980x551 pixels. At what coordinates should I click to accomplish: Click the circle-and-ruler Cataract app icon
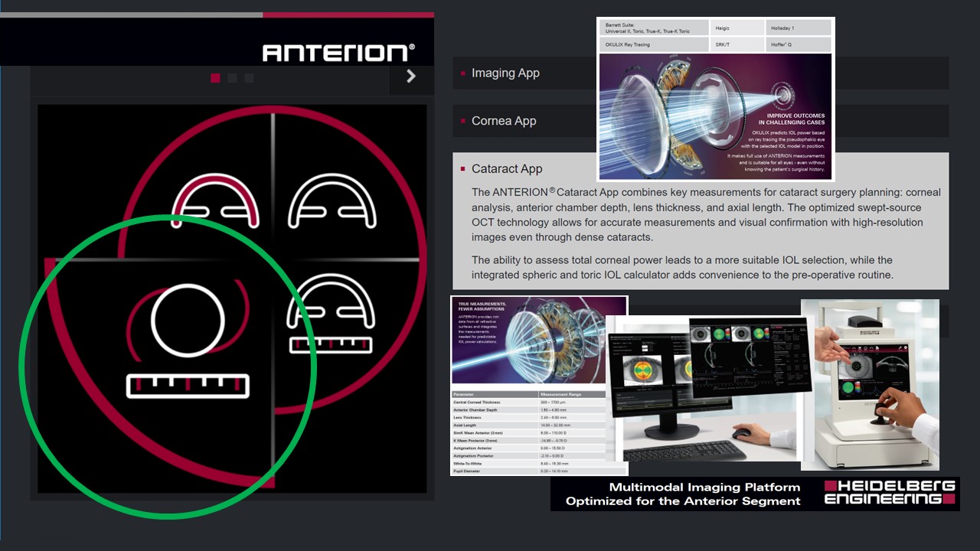(x=188, y=339)
